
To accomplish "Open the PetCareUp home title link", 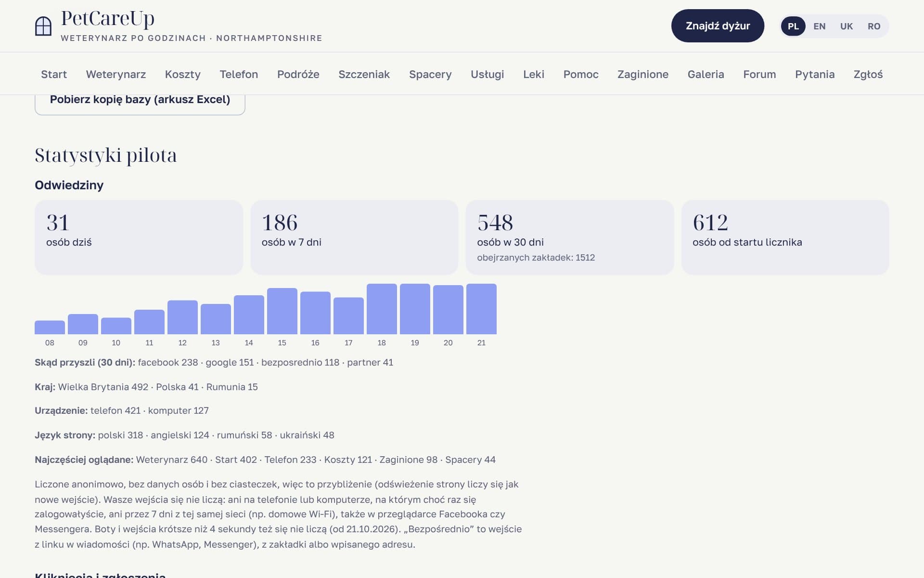I will [108, 19].
